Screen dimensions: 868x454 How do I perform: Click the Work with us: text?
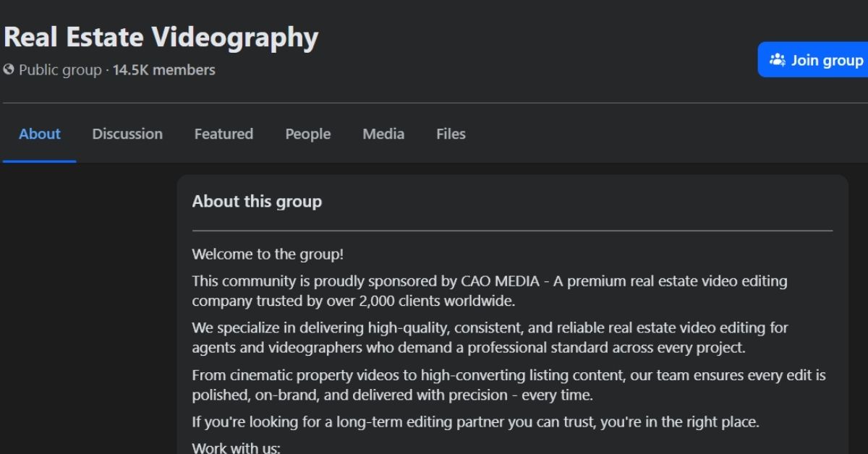[x=236, y=447]
